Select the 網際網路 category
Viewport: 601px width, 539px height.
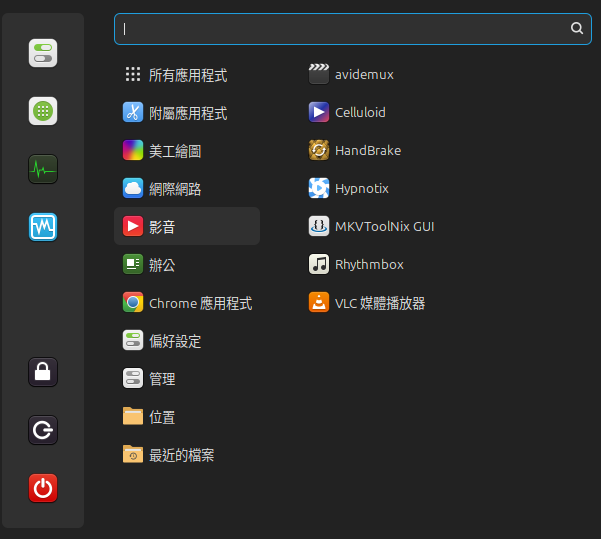coord(187,188)
